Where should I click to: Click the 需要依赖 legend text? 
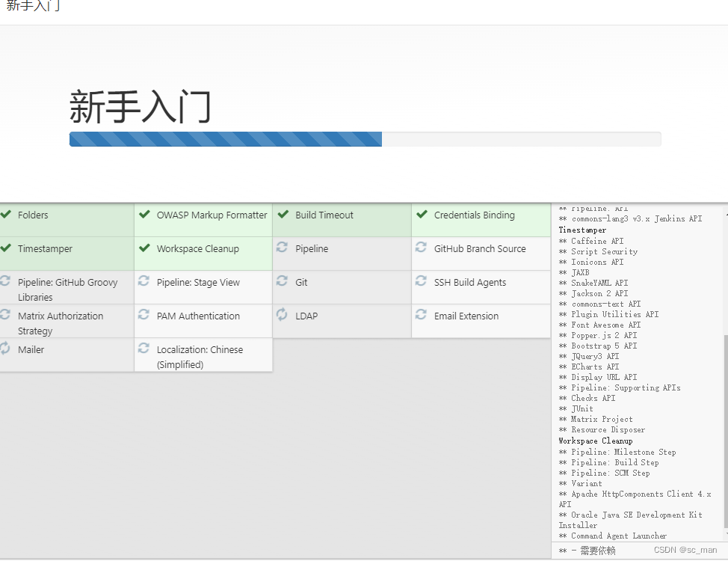click(598, 551)
